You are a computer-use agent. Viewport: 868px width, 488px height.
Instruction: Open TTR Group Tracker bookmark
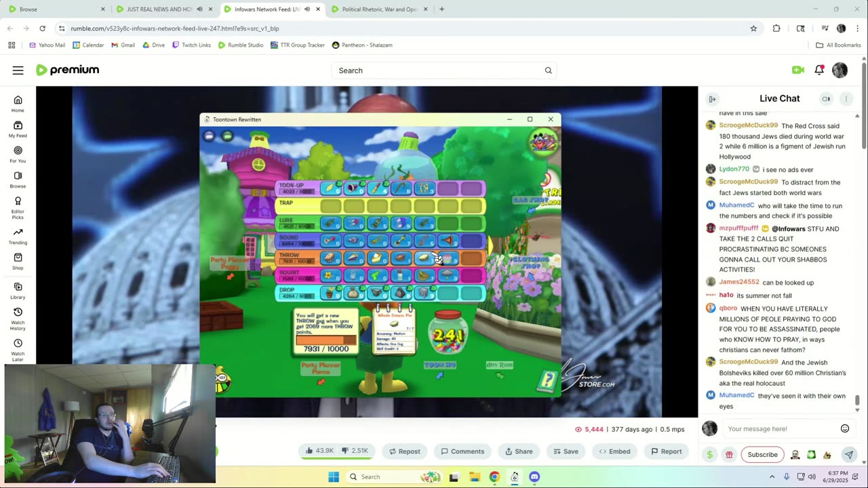click(x=298, y=45)
